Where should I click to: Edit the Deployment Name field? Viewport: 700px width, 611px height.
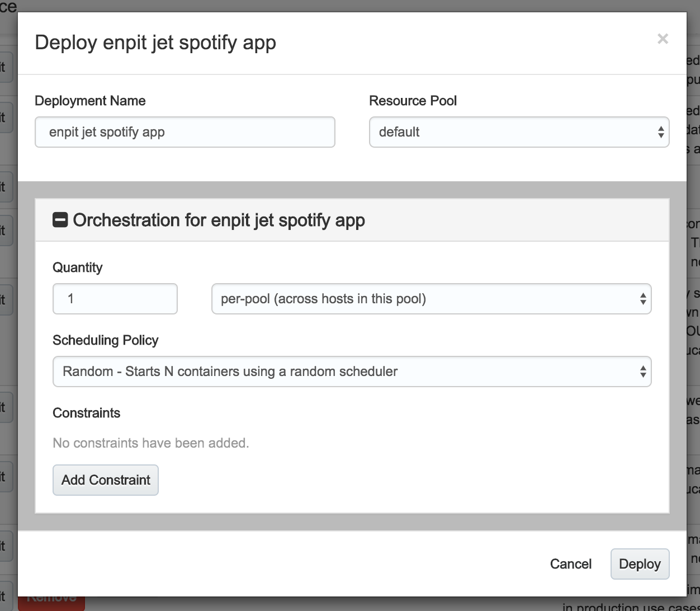click(185, 132)
